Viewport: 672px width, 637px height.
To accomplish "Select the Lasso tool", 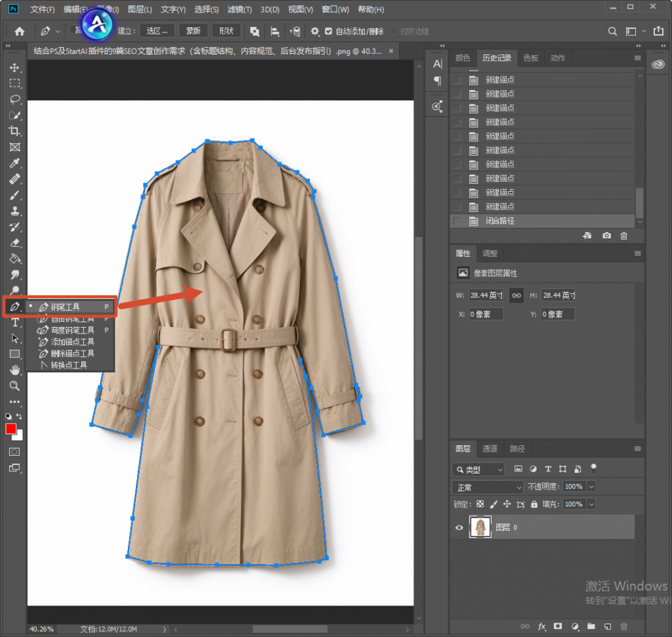I will 14,100.
